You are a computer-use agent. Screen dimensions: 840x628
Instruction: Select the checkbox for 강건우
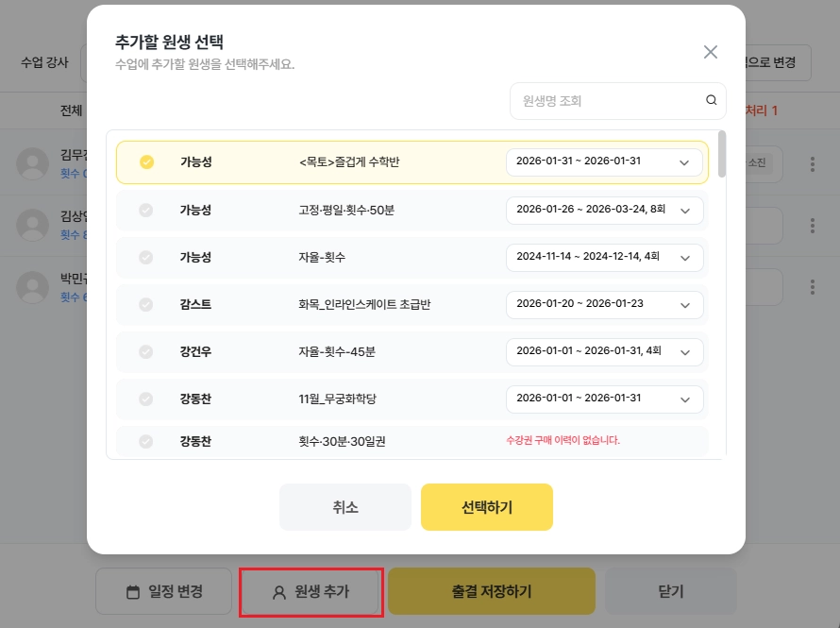(x=146, y=351)
